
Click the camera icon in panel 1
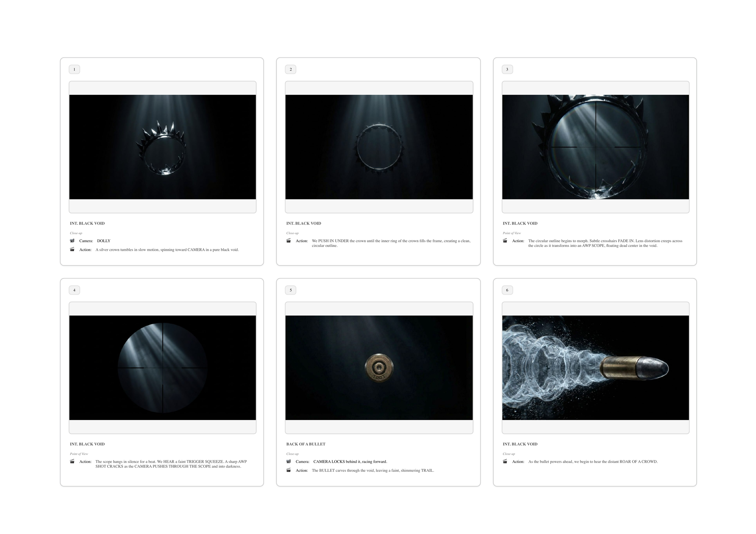pyautogui.click(x=72, y=241)
